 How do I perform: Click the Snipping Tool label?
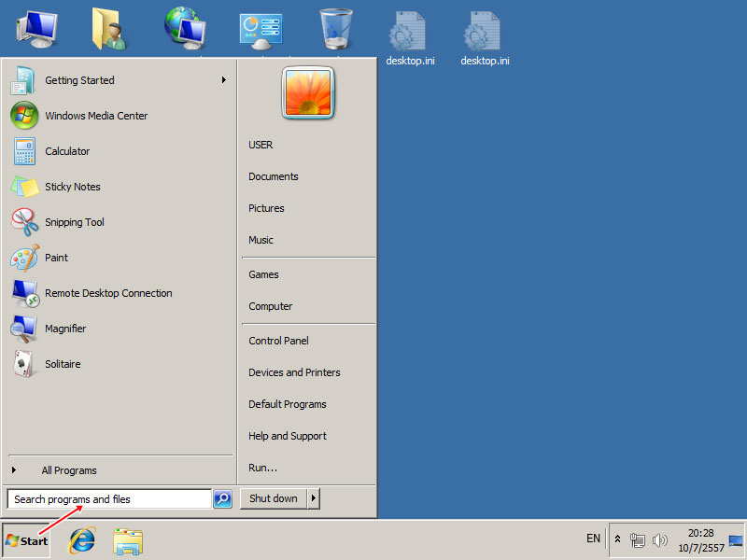[x=75, y=222]
